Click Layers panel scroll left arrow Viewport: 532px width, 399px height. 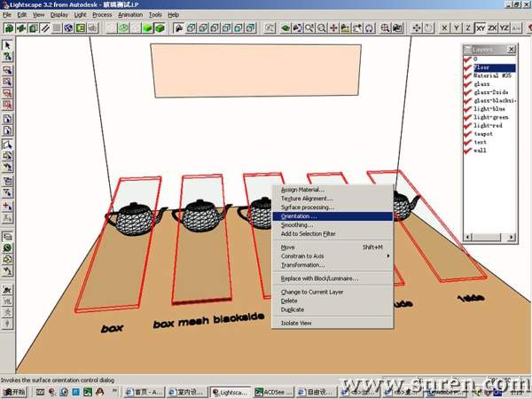pos(468,237)
